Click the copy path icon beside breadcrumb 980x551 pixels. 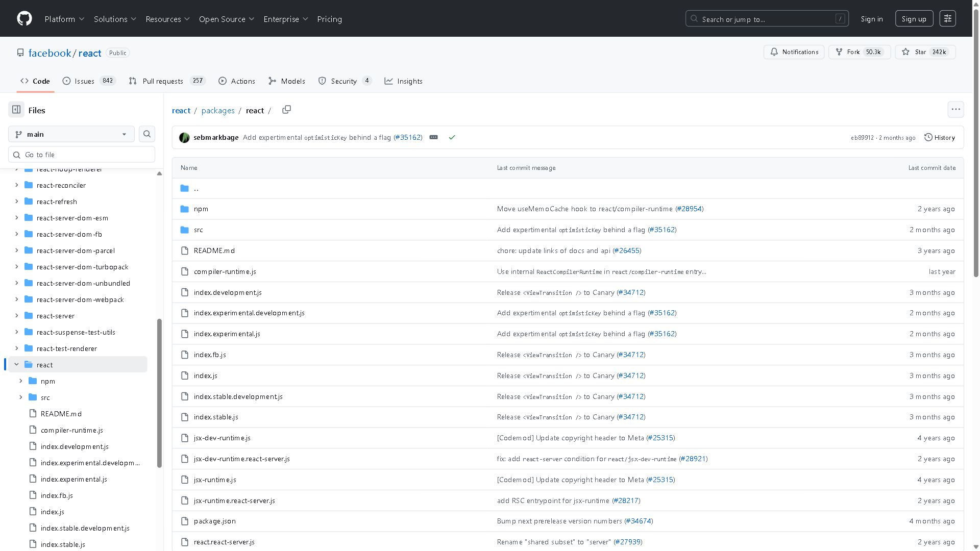point(286,110)
